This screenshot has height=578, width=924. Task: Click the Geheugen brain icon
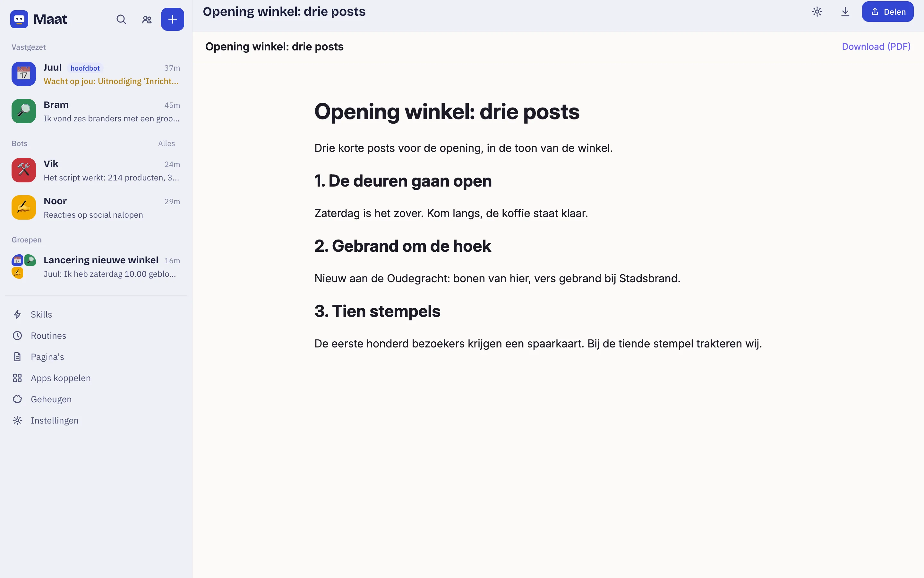click(17, 399)
